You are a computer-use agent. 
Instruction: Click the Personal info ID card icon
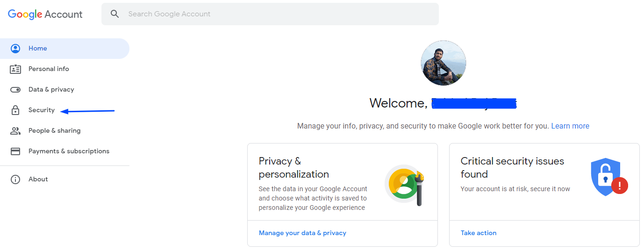point(15,69)
